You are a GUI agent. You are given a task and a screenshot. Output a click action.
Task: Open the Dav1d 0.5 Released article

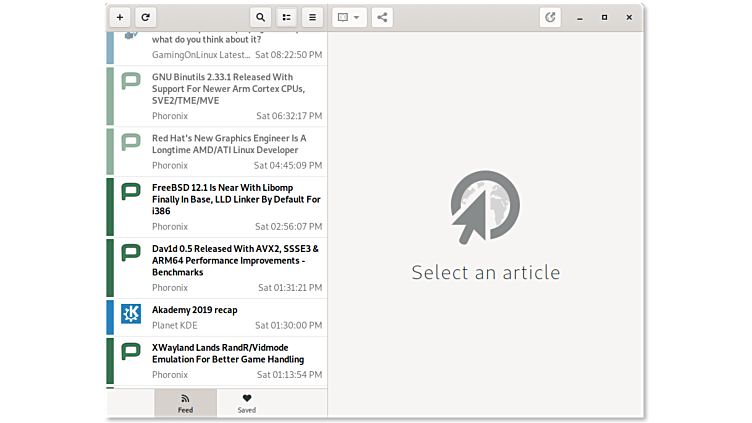235,260
